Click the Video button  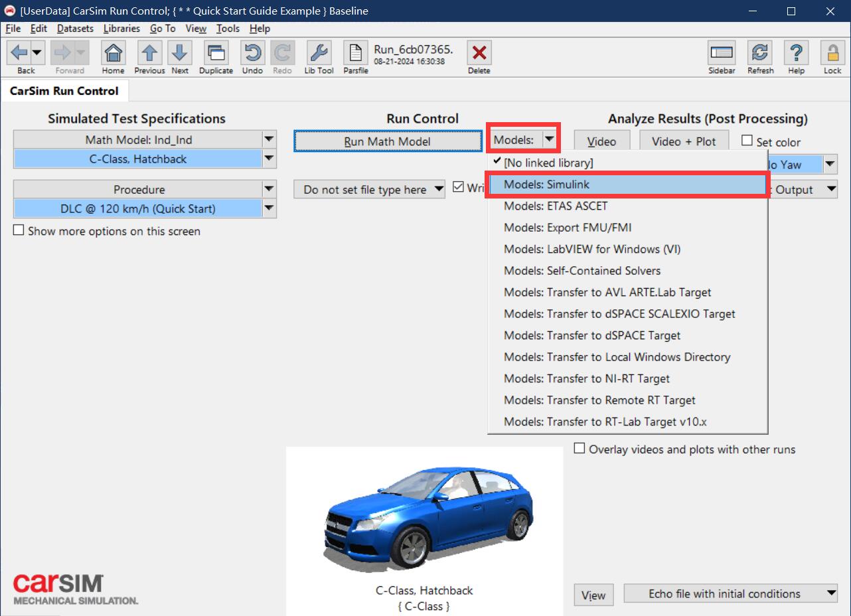point(601,141)
